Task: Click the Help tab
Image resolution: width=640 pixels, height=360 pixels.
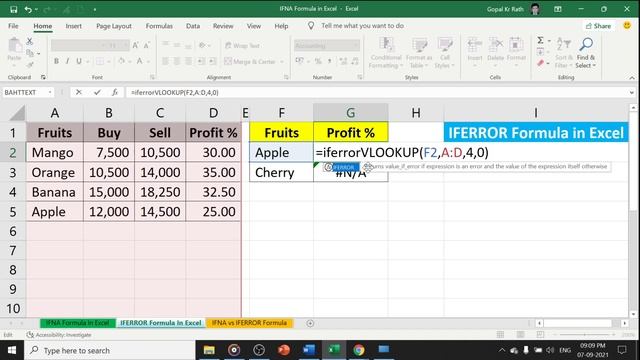Action: [x=281, y=26]
